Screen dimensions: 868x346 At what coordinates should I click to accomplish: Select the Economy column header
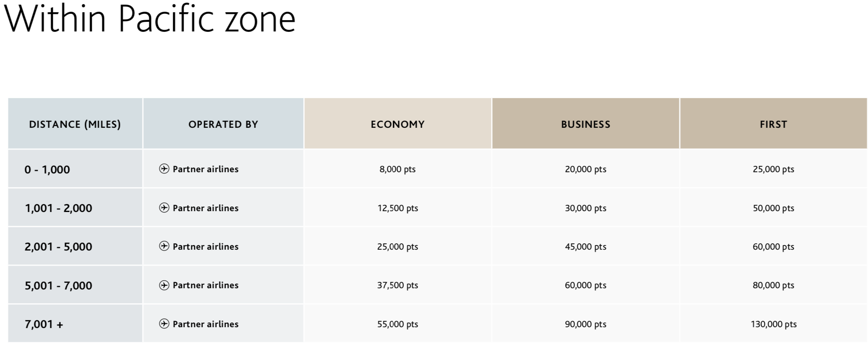click(398, 124)
